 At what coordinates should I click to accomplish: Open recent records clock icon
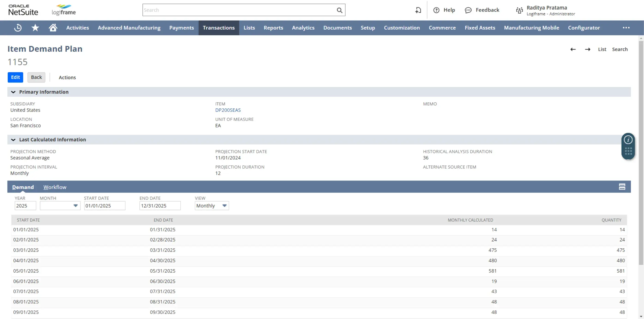18,28
